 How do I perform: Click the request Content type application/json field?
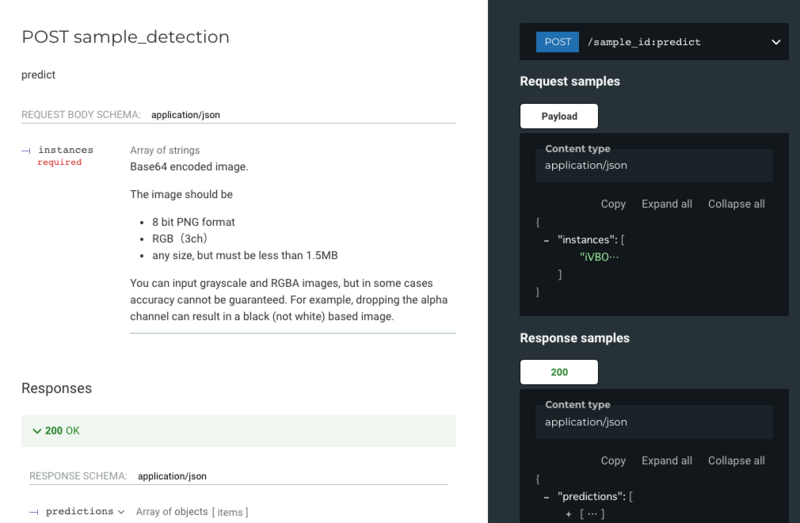point(654,165)
